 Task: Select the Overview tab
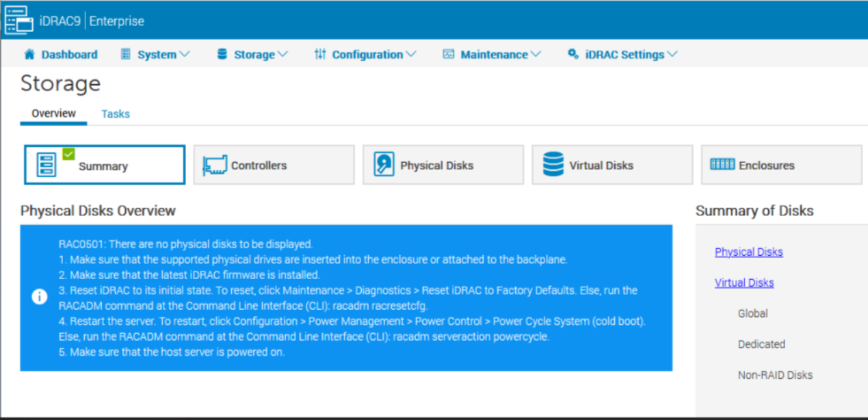(53, 113)
